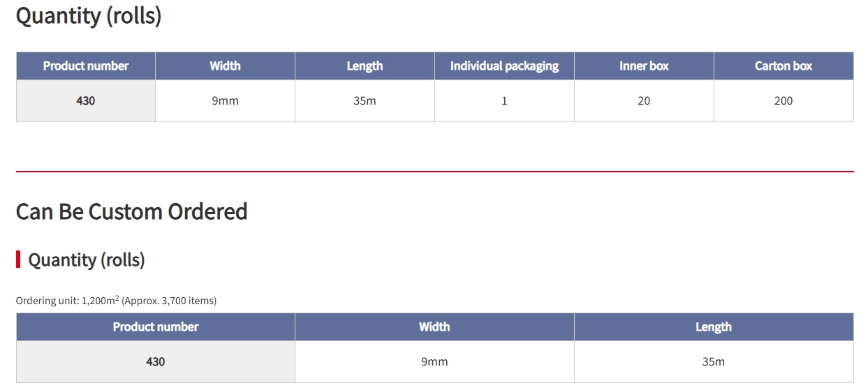Click the Inner box column header
Screen dimensions: 868x390
coord(644,66)
